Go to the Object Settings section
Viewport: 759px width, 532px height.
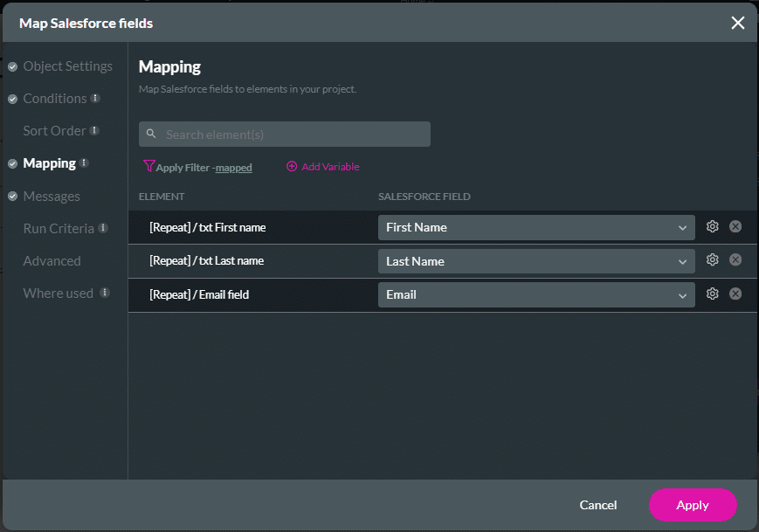(x=67, y=66)
